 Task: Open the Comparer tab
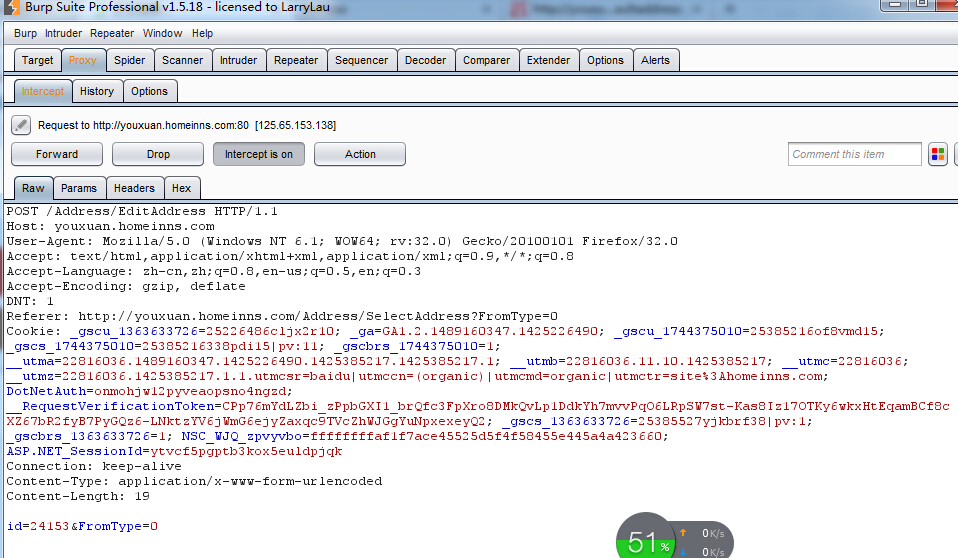pyautogui.click(x=486, y=60)
